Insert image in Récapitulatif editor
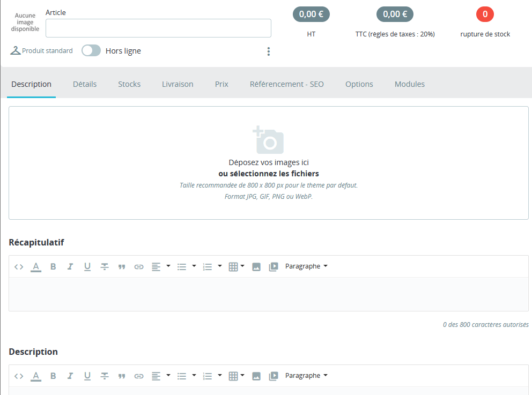Screen dimensions: 532x395 [x=256, y=267]
